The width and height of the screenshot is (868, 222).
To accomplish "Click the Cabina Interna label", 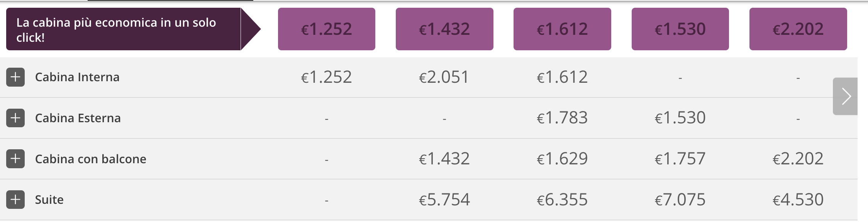I will click(77, 77).
